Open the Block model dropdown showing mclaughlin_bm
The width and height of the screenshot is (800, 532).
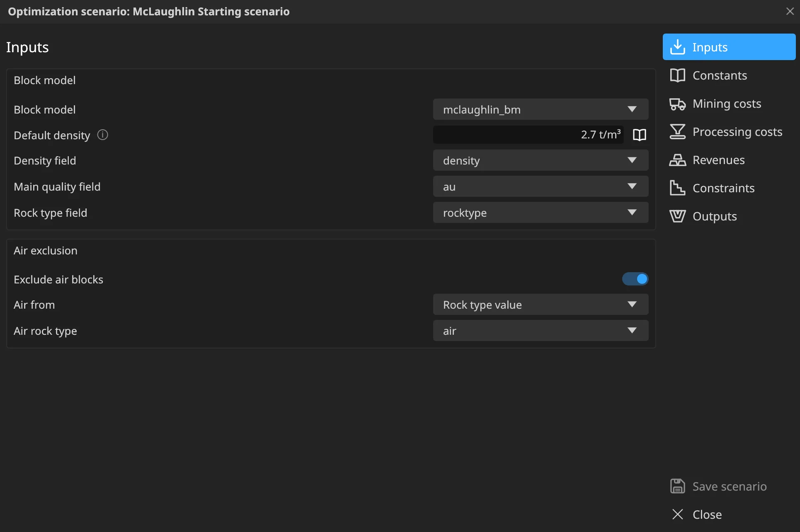click(x=541, y=109)
